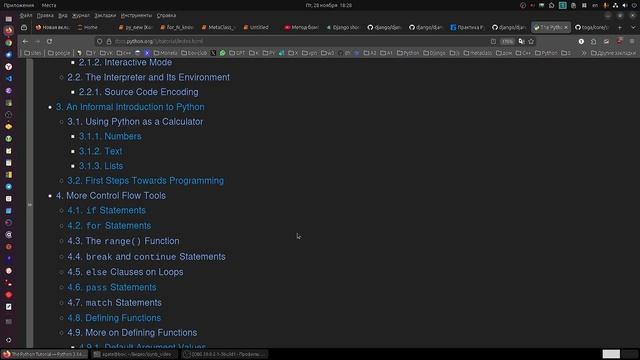Toggle reader view icon in address bar
The image size is (640, 360).
coord(493,41)
